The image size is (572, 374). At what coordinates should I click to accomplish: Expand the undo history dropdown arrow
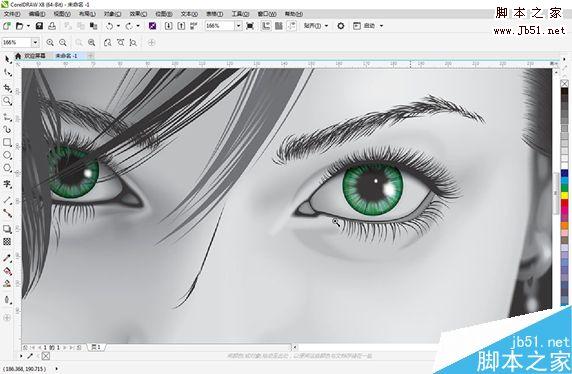coord(119,26)
